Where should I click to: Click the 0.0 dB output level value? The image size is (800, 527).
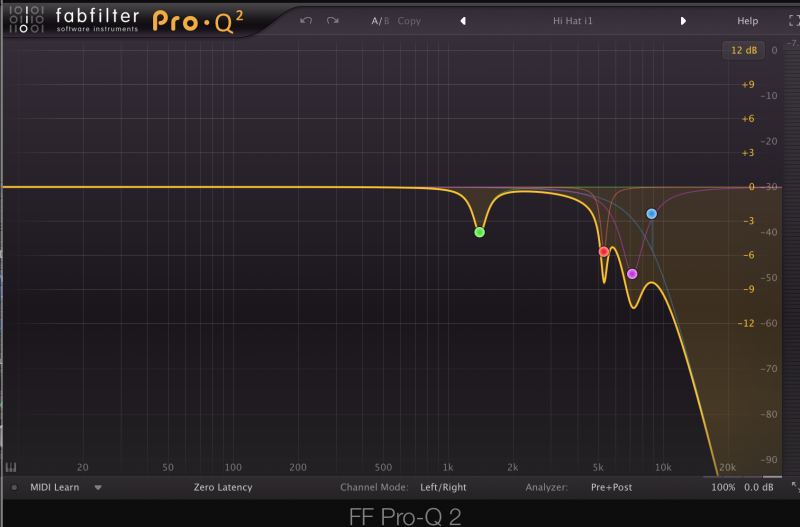759,487
